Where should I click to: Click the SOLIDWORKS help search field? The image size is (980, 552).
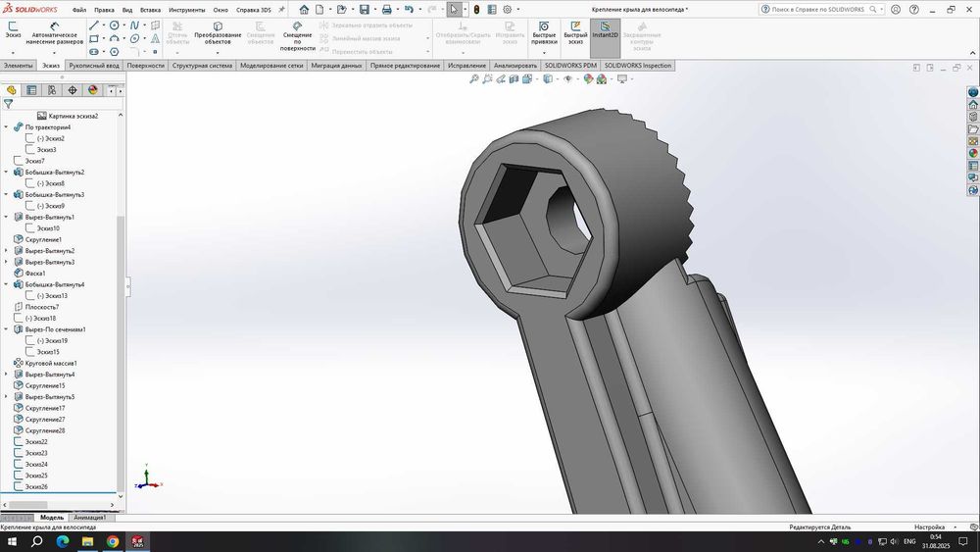coord(822,10)
